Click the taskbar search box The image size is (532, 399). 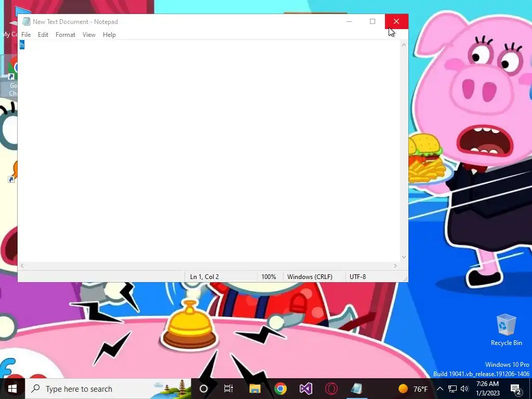[x=108, y=389]
